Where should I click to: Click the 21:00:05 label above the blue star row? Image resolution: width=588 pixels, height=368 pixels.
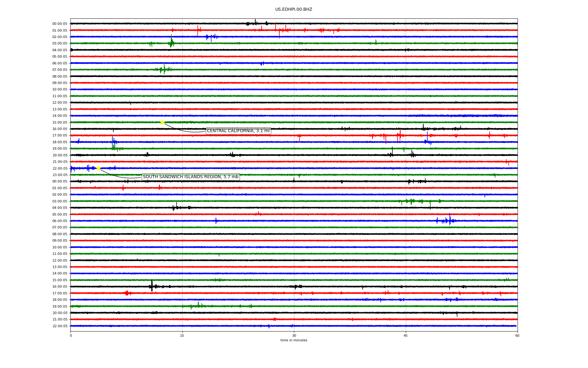coord(60,162)
